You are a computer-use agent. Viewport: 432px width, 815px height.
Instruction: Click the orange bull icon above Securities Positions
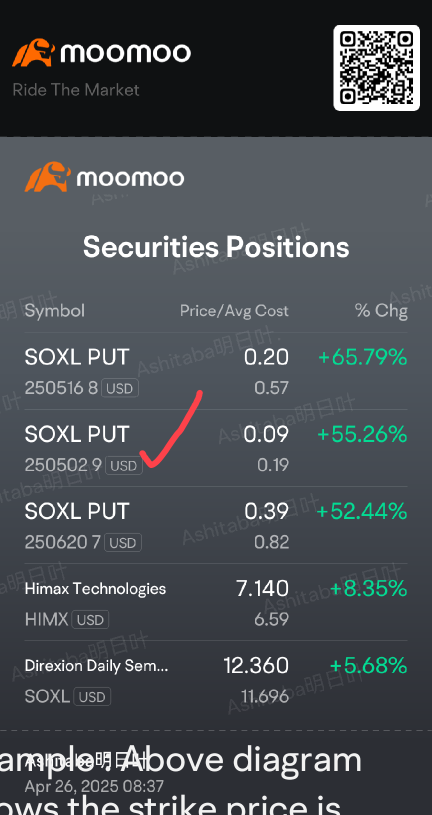coord(48,177)
